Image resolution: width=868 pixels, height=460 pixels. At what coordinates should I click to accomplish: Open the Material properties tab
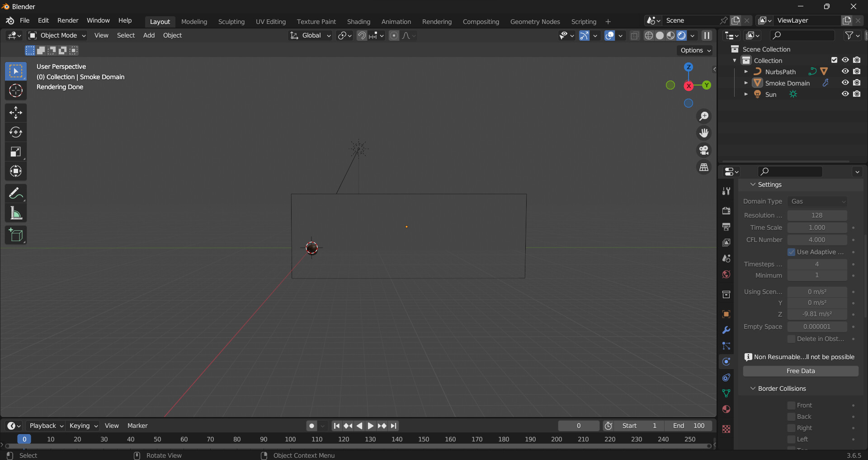[x=726, y=409]
